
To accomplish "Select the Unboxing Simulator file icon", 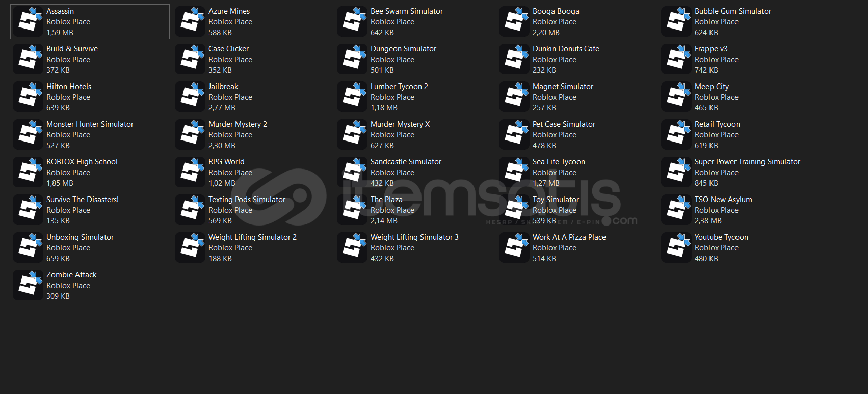I will 29,247.
